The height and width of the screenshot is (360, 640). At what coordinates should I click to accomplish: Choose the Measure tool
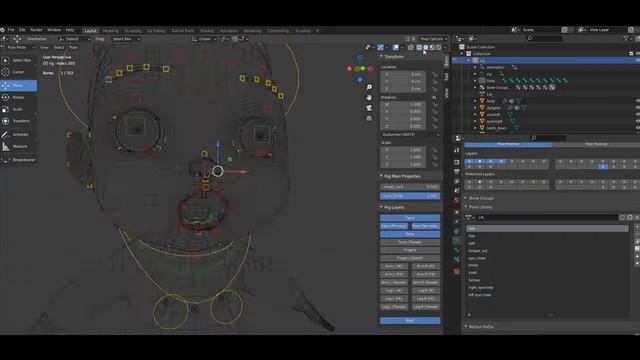(x=19, y=146)
